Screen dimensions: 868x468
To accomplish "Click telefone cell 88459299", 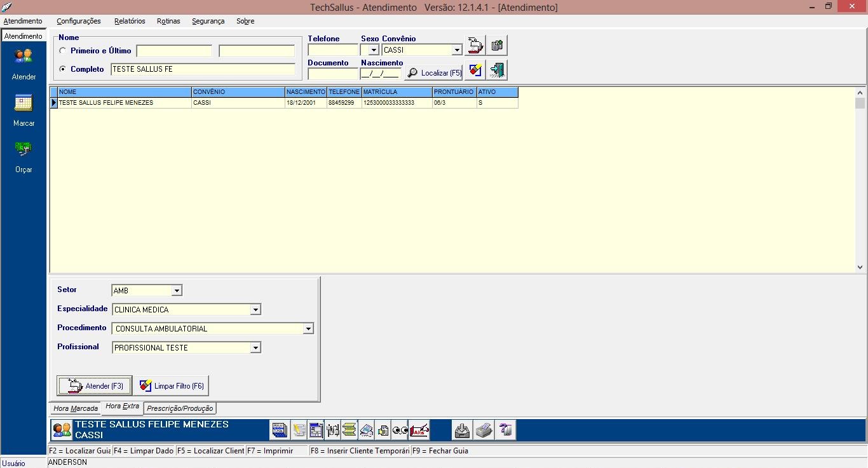I will tap(344, 103).
